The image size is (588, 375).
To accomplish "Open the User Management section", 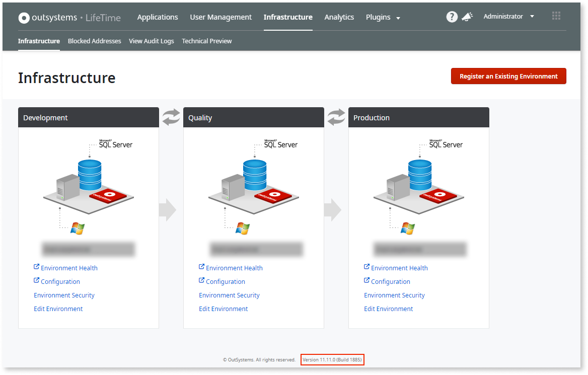I will pyautogui.click(x=220, y=17).
